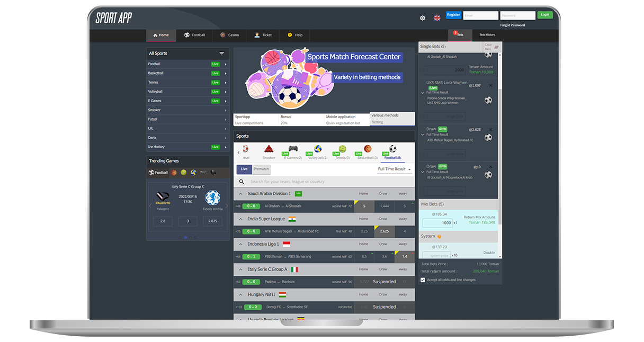Open the Casino menu item
This screenshot has width=644, height=342.
pos(229,35)
